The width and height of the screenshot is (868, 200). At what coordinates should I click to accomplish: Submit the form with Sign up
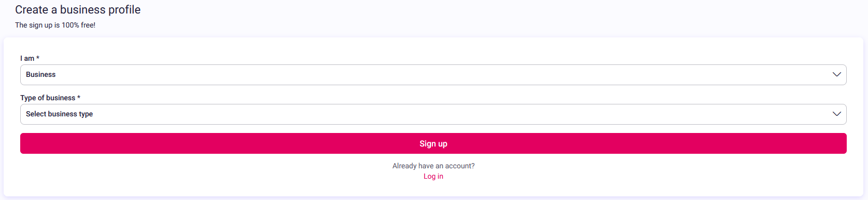(433, 143)
